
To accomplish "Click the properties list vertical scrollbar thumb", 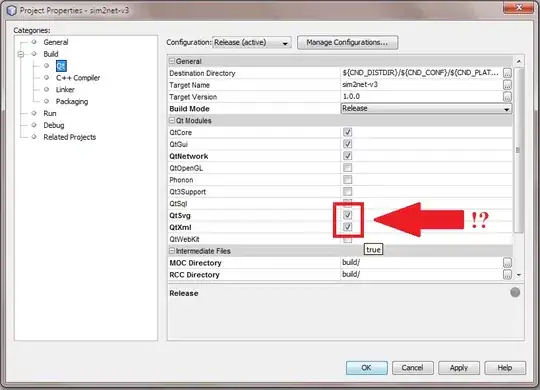I will point(519,150).
